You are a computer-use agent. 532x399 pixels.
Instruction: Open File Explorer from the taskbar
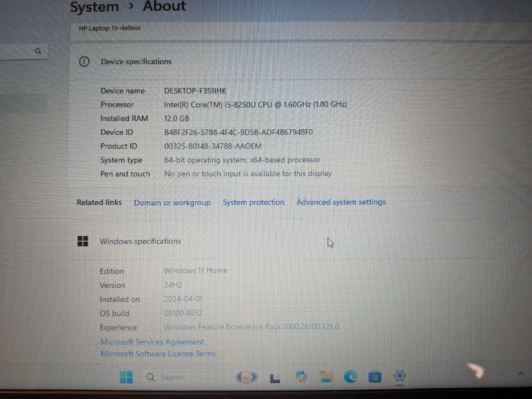(x=326, y=377)
